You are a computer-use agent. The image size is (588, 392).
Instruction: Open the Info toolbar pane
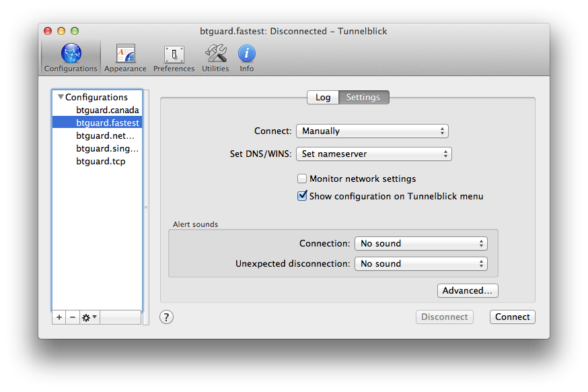tap(247, 58)
